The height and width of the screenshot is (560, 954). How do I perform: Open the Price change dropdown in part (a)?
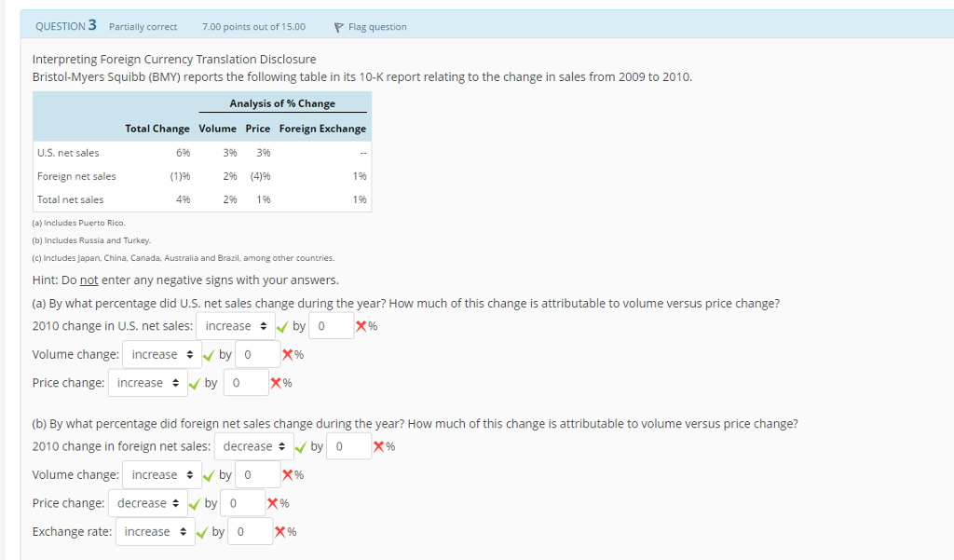pos(147,382)
